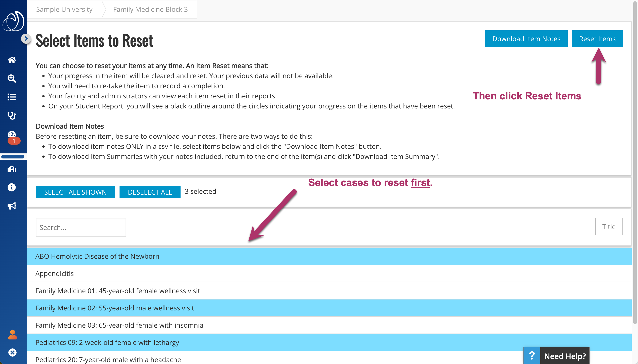
Task: Open the Title sort dropdown
Action: pyautogui.click(x=609, y=227)
